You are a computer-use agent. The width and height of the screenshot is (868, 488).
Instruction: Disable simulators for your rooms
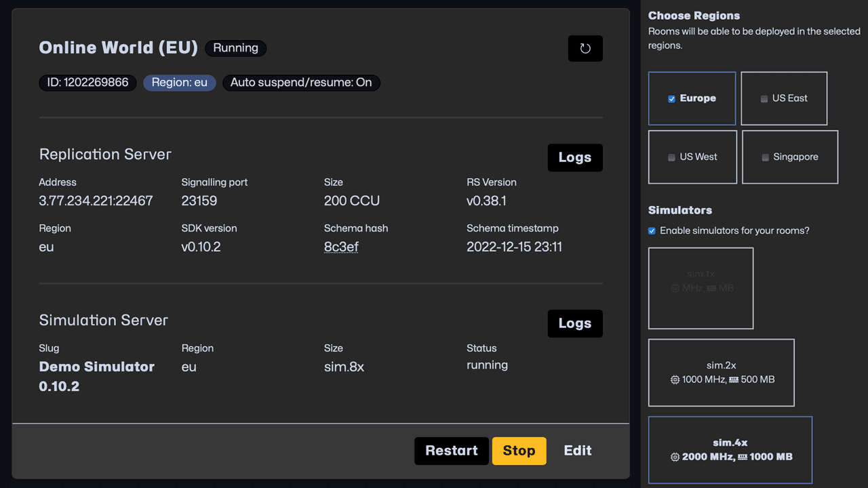tap(651, 230)
